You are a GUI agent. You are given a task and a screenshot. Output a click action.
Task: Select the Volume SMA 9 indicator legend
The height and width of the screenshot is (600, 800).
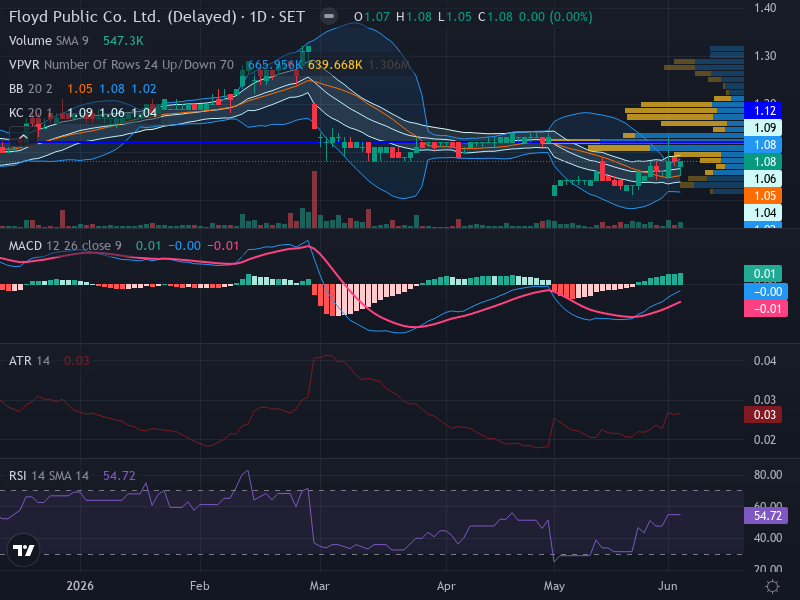pyautogui.click(x=48, y=41)
